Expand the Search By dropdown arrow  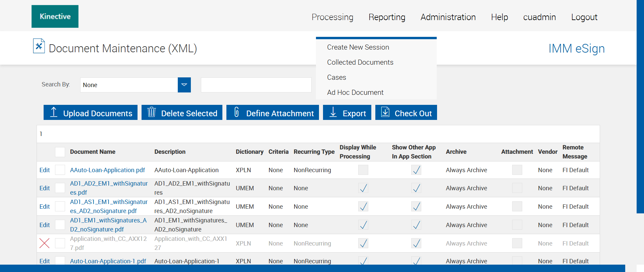click(184, 85)
